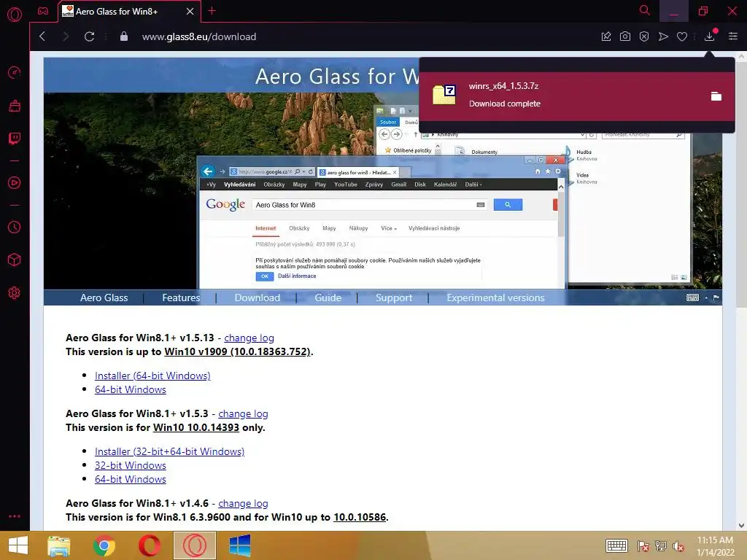This screenshot has width=747, height=560.
Task: Open the Player sidebar icon
Action: pyautogui.click(x=15, y=183)
